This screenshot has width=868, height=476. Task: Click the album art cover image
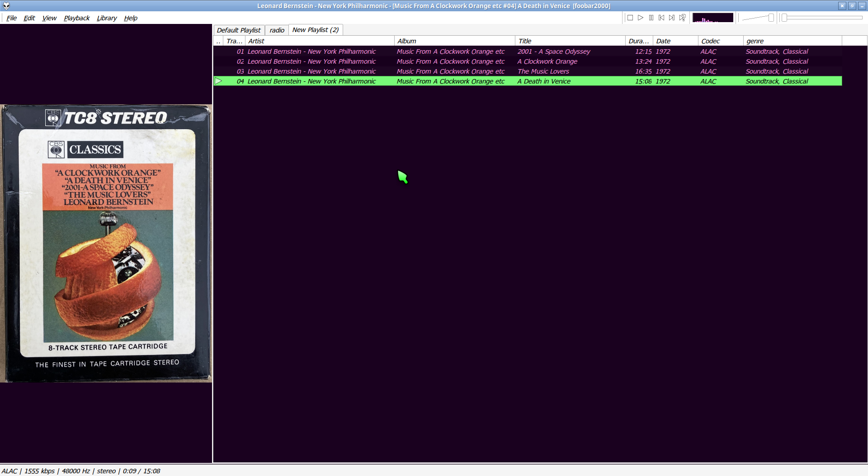click(x=106, y=243)
